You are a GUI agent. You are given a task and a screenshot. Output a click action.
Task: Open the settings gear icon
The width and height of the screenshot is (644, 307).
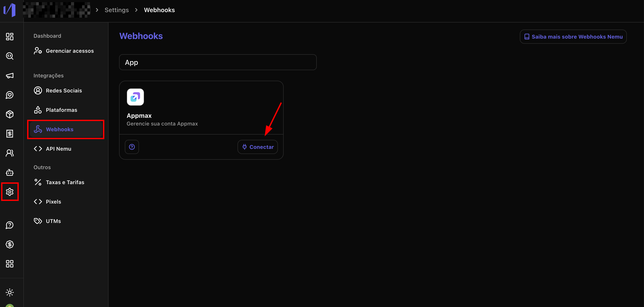pos(9,192)
